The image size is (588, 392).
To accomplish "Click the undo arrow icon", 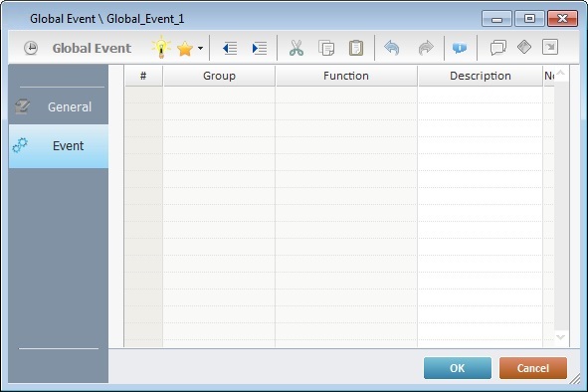I will [x=392, y=48].
